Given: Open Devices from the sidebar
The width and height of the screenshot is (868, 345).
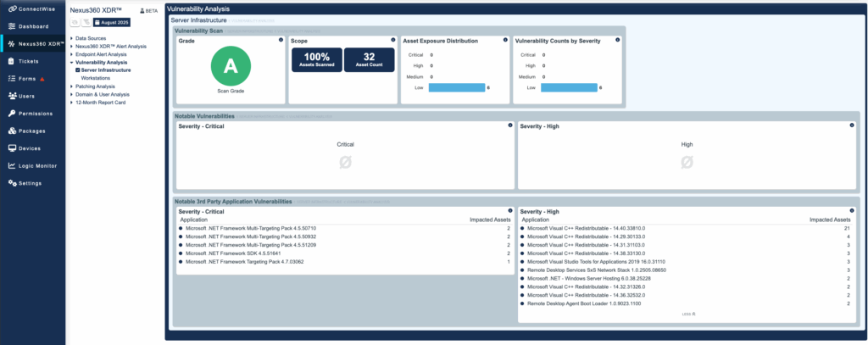Looking at the screenshot, I should point(30,148).
